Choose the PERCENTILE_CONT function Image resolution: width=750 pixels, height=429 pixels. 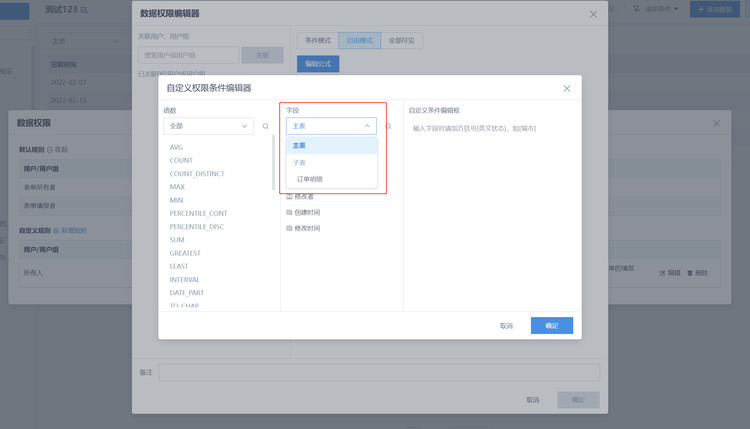pos(198,213)
